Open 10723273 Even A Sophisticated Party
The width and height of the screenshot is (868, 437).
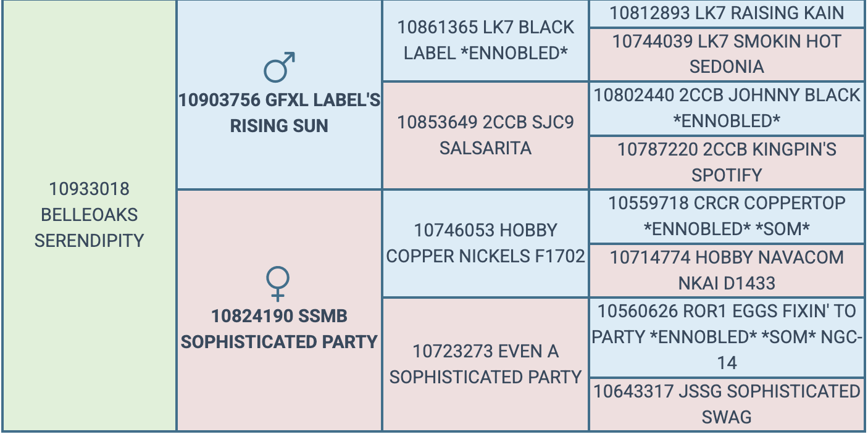point(485,364)
